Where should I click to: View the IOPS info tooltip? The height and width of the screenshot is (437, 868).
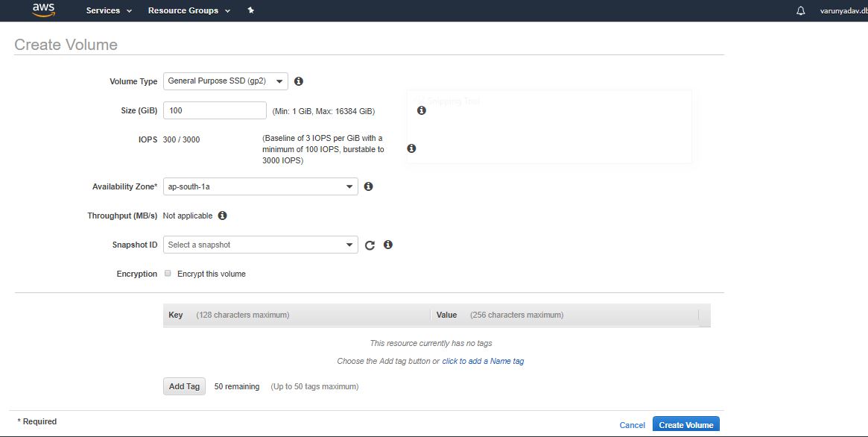pyautogui.click(x=411, y=148)
